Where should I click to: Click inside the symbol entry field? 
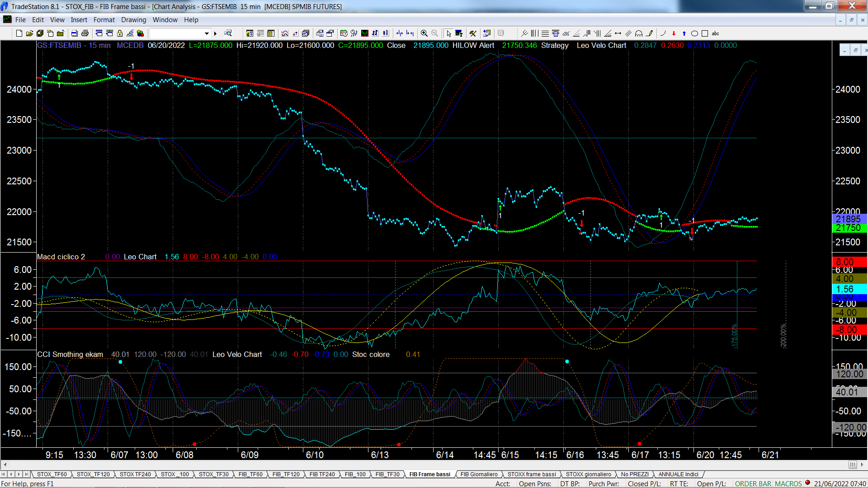coord(176,33)
